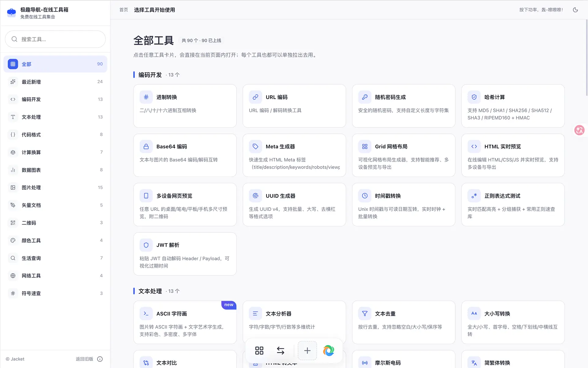588x368 pixels.
Task: Click the 颜色工具 palette icon in sidebar
Action: click(x=13, y=240)
